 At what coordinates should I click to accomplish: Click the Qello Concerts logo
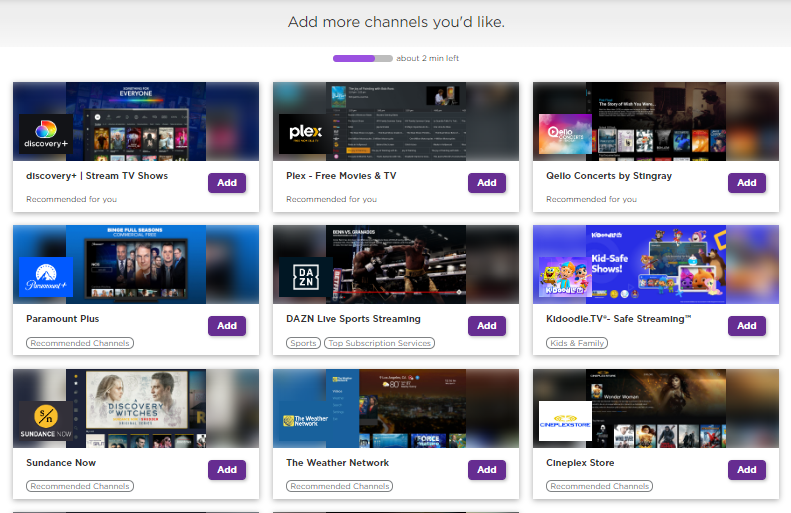coord(566,134)
